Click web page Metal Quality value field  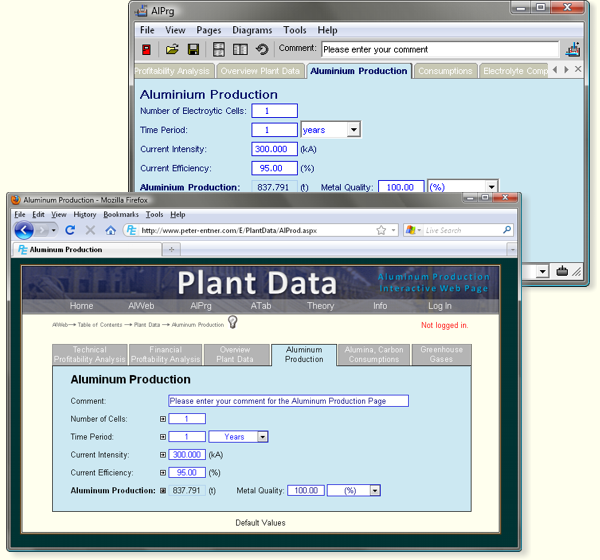306,491
